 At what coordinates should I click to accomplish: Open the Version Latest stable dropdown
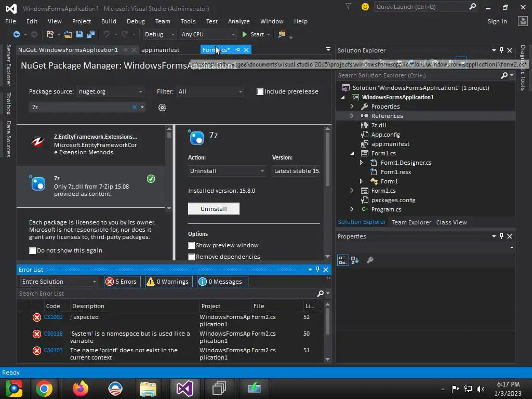pos(297,171)
